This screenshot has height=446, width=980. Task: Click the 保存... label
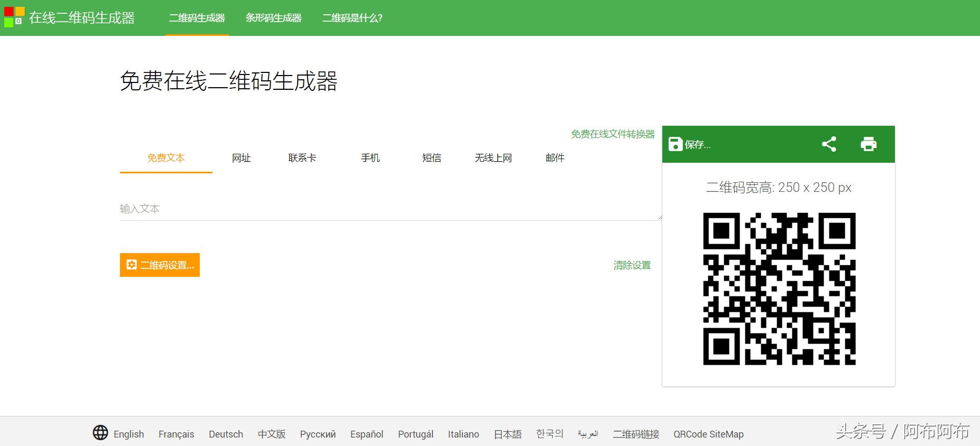pyautogui.click(x=698, y=145)
